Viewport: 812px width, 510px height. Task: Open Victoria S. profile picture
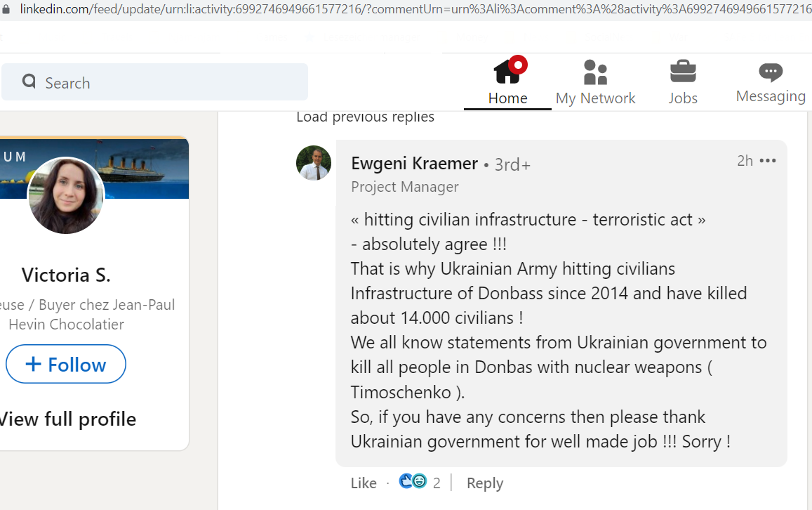point(66,195)
